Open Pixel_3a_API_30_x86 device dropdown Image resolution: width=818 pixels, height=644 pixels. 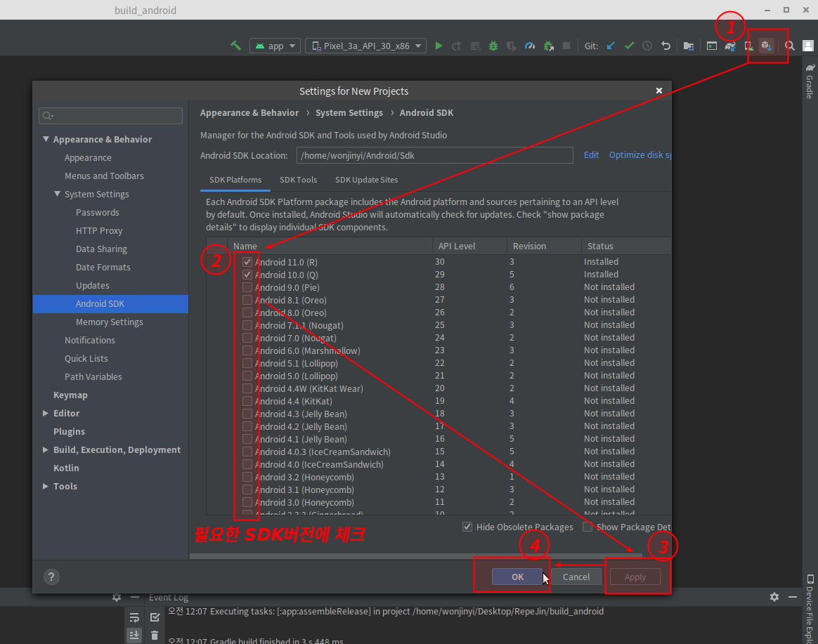(365, 46)
